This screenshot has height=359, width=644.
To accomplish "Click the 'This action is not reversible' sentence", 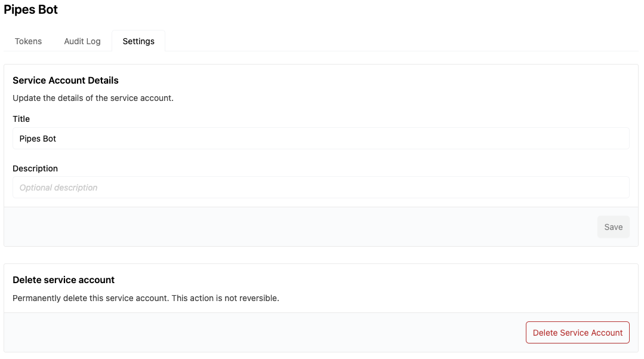I will click(226, 297).
